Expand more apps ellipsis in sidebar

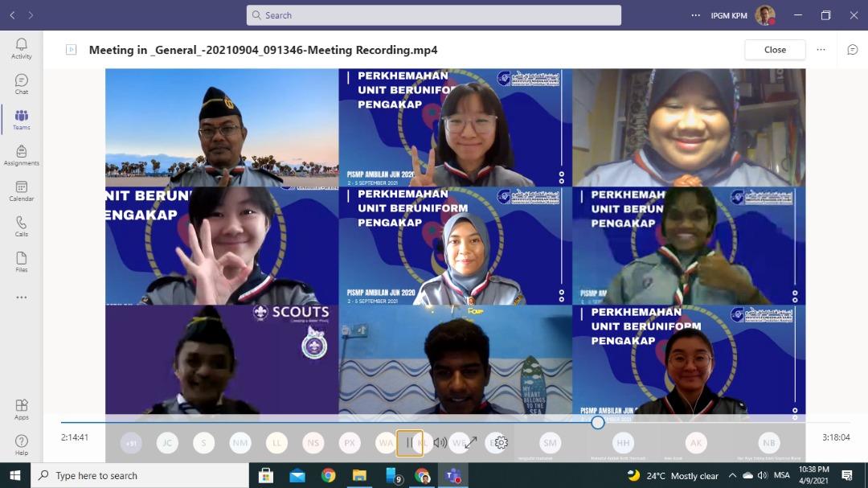pyautogui.click(x=22, y=297)
